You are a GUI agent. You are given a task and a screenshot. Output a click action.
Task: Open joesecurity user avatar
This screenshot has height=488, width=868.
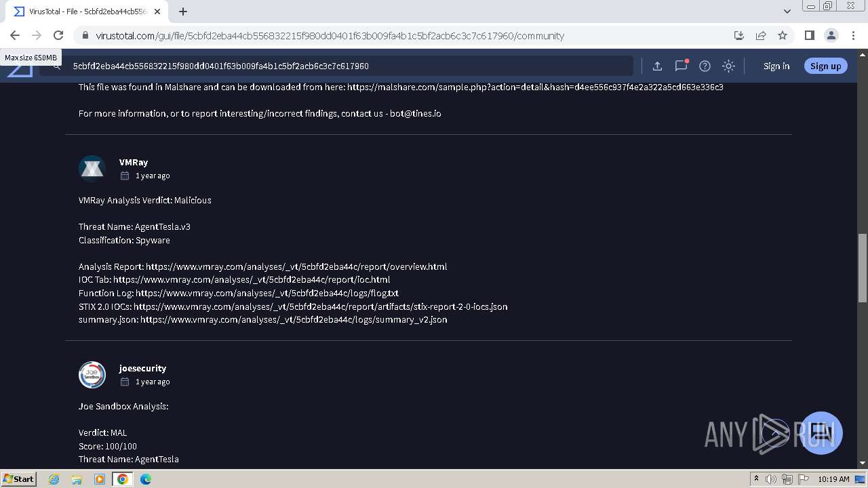pos(92,375)
